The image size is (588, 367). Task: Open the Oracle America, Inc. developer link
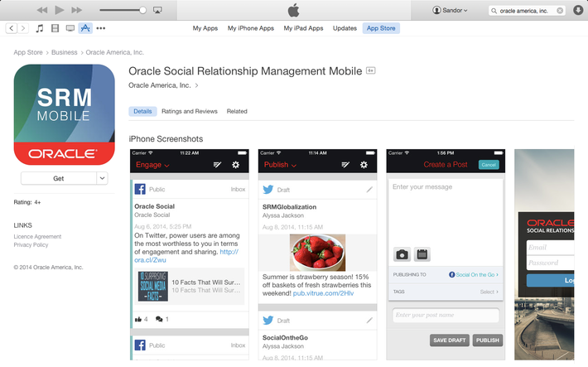[163, 85]
